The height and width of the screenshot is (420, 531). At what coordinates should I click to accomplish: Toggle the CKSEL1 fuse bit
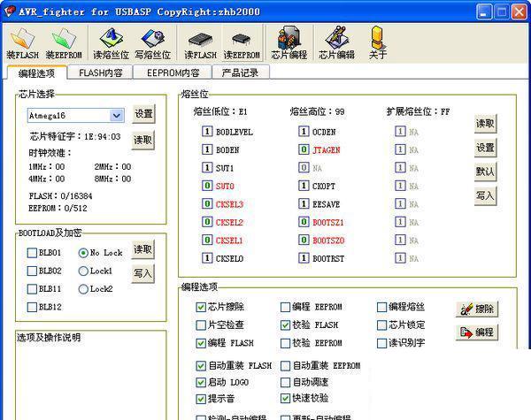pyautogui.click(x=207, y=240)
